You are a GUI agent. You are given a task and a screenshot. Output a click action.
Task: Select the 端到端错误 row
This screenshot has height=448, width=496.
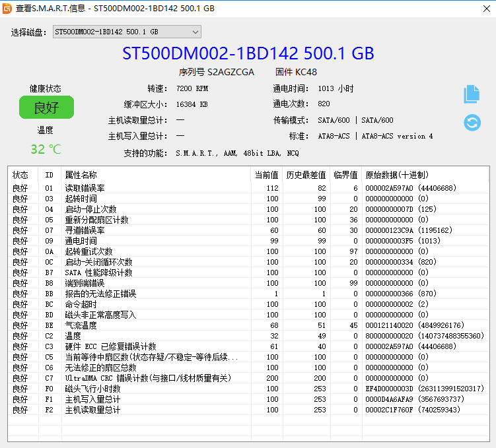click(248, 283)
